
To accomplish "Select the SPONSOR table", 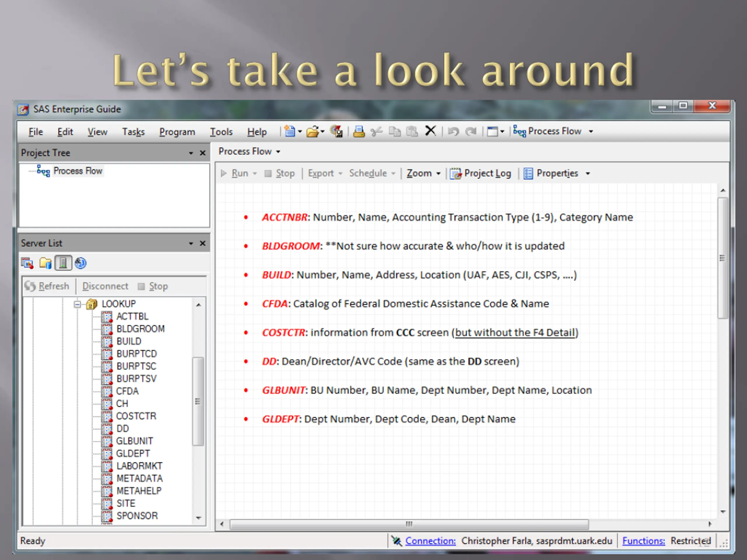I will [x=137, y=516].
